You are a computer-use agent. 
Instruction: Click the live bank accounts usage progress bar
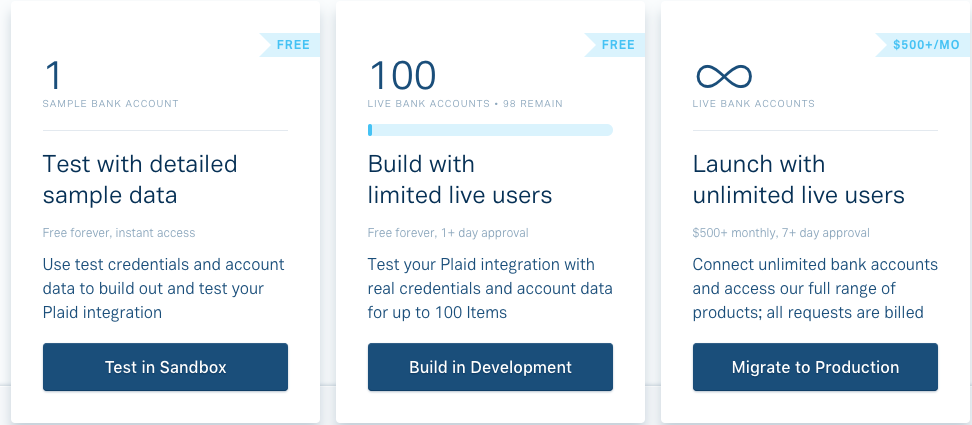click(490, 130)
